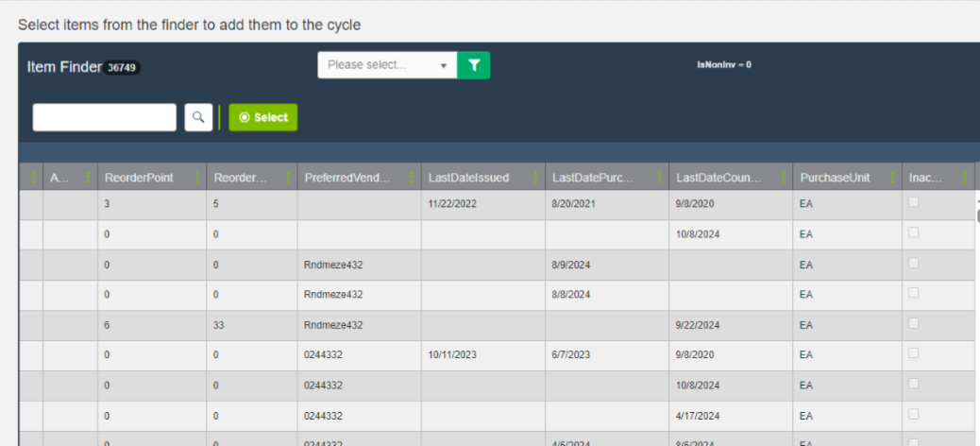
Task: Open the LastDateCounted column options dots
Action: click(x=784, y=178)
